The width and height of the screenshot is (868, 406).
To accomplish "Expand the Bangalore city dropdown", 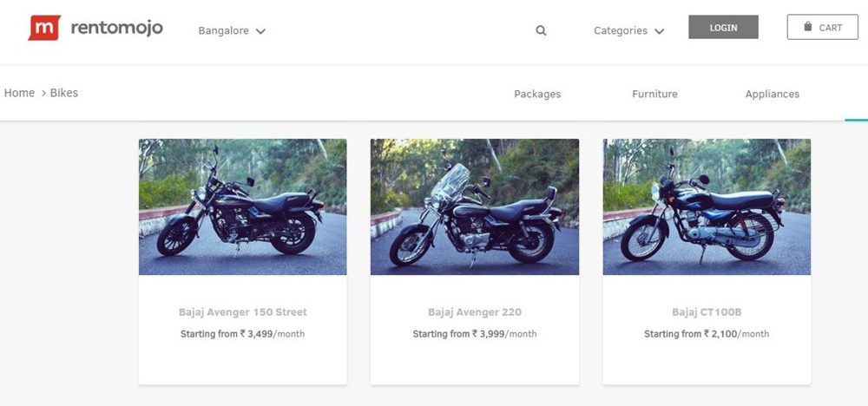I will [231, 30].
